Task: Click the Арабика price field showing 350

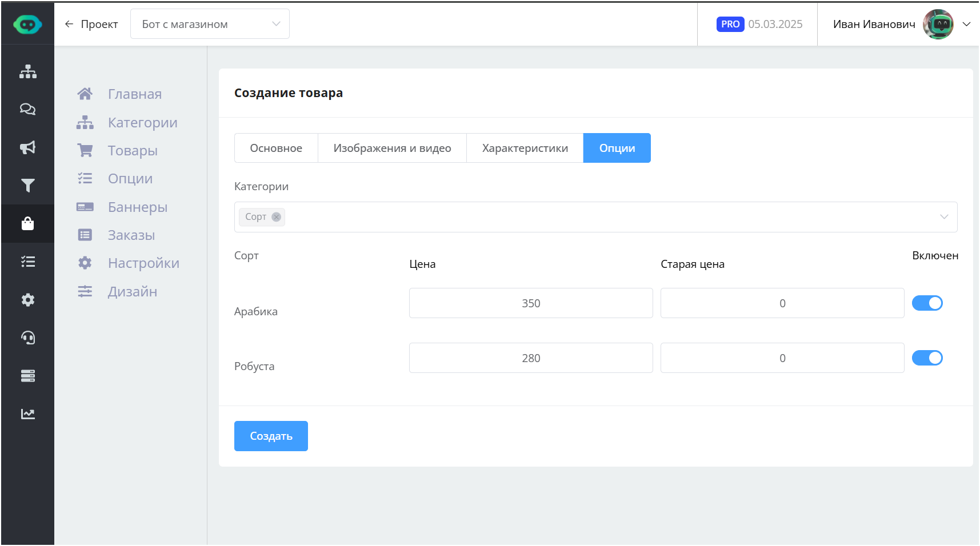Action: pyautogui.click(x=530, y=303)
